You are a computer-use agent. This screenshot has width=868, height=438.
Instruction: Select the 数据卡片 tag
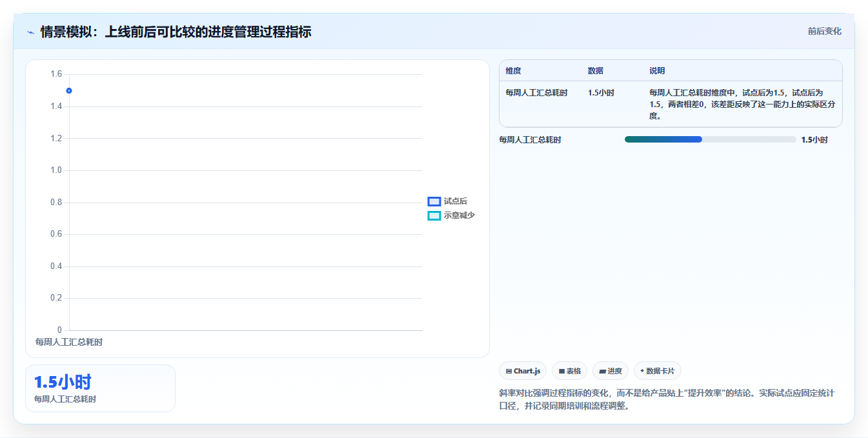(657, 371)
